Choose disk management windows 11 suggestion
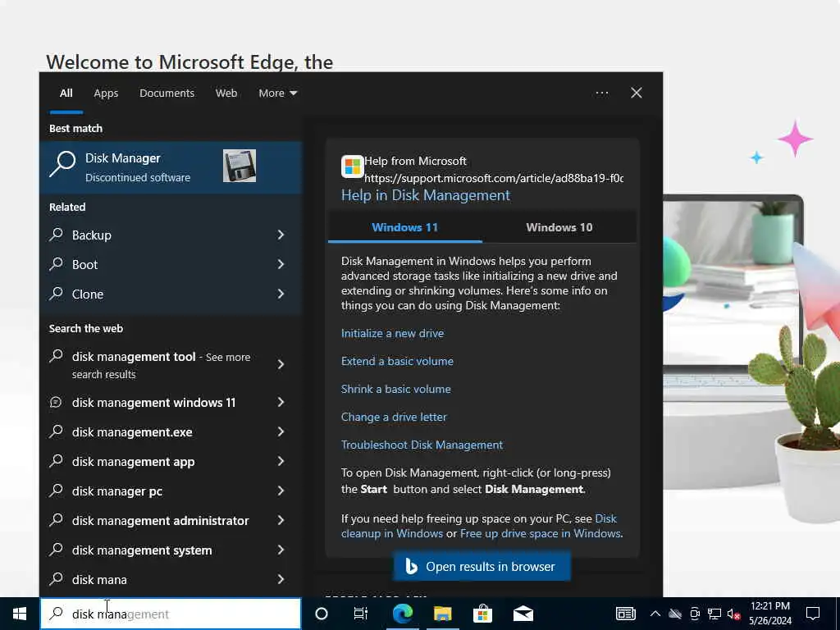 (171, 402)
